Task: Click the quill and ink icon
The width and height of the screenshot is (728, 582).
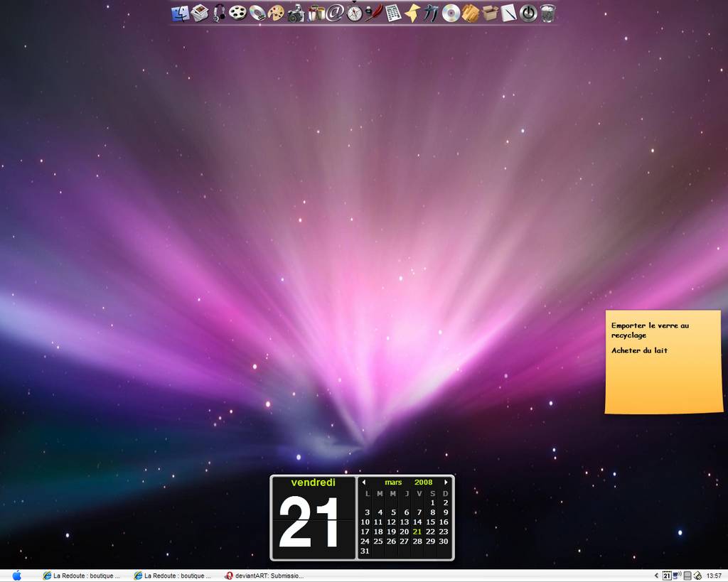Action: [x=373, y=13]
